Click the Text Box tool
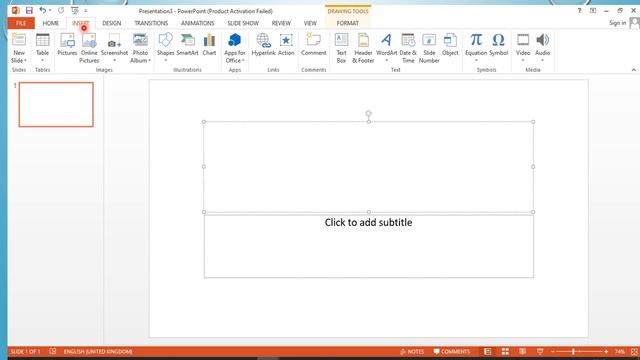The height and width of the screenshot is (360, 640). click(341, 48)
